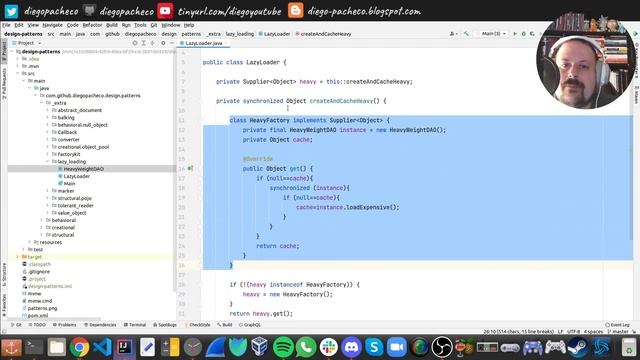Click the master git branch widget
Image resolution: width=640 pixels, height=360 pixels.
click(618, 332)
